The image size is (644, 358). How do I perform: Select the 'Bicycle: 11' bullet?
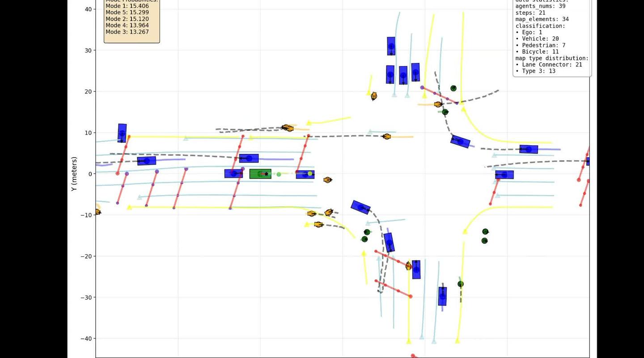[x=537, y=51]
